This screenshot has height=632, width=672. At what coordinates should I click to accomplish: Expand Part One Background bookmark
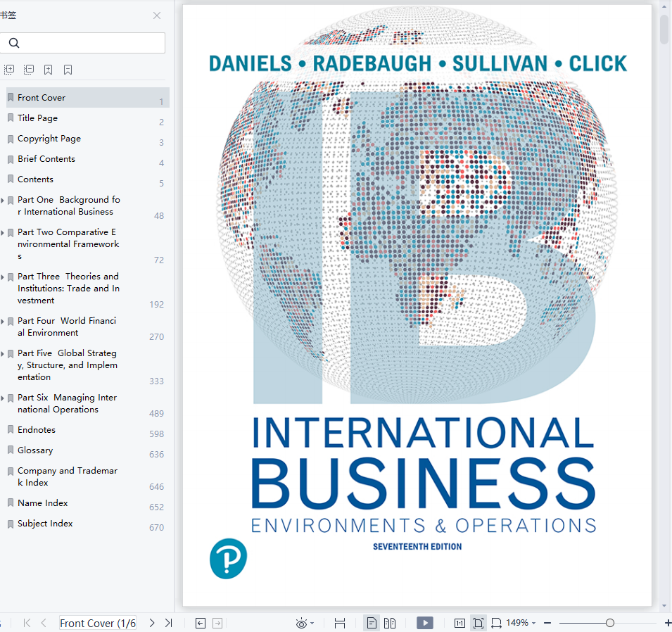click(x=3, y=201)
